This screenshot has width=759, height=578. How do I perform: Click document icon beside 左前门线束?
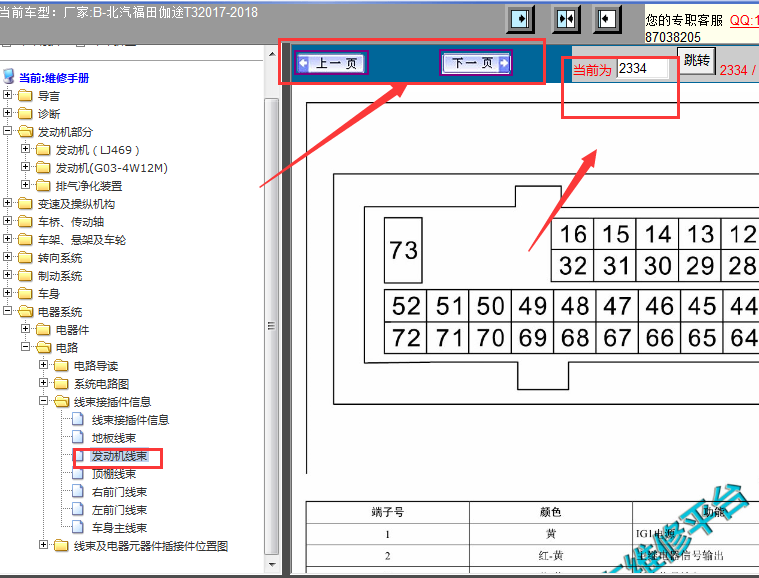pyautogui.click(x=77, y=509)
